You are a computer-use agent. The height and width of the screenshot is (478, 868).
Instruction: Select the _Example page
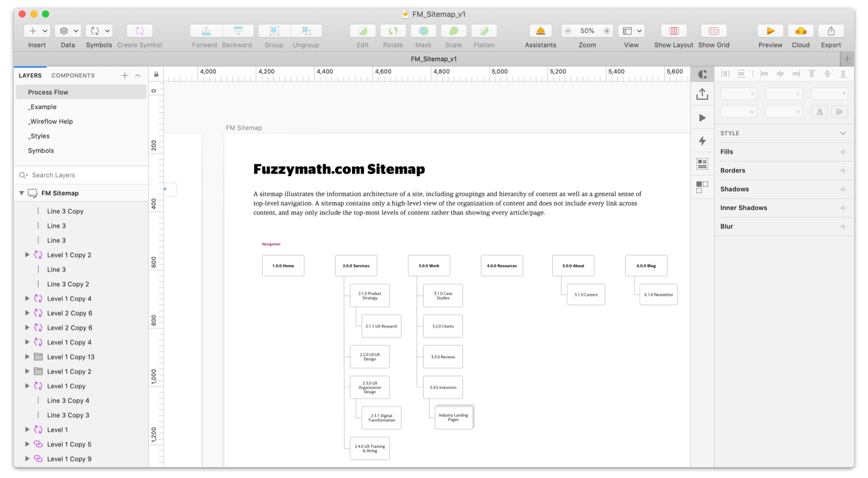[81, 107]
